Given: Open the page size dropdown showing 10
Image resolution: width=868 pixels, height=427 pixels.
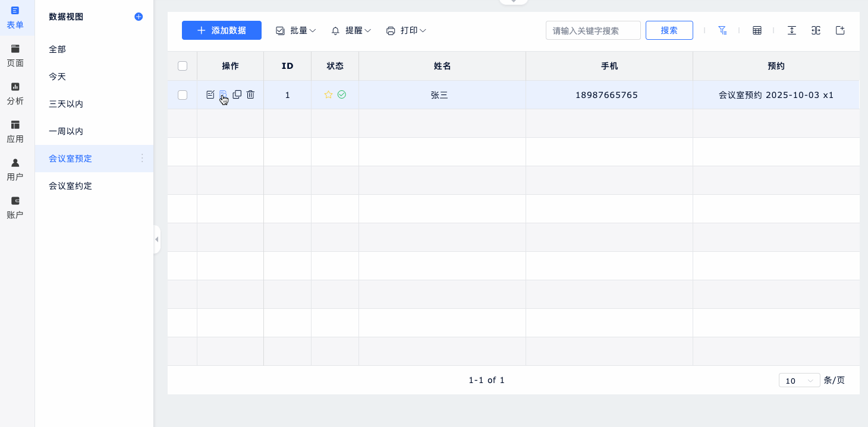Looking at the screenshot, I should (799, 381).
